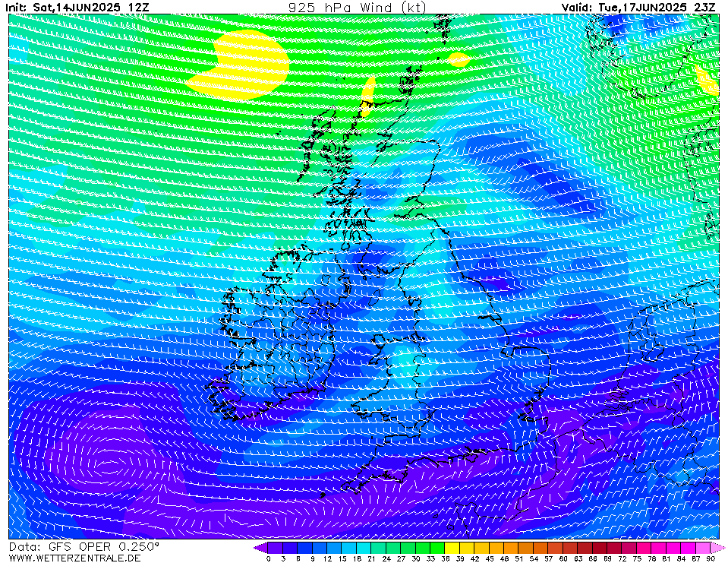Viewport: 728px width, 563px height.
Task: Click the WWW.WETTERZENTRALE.DE source text
Action: (x=74, y=558)
